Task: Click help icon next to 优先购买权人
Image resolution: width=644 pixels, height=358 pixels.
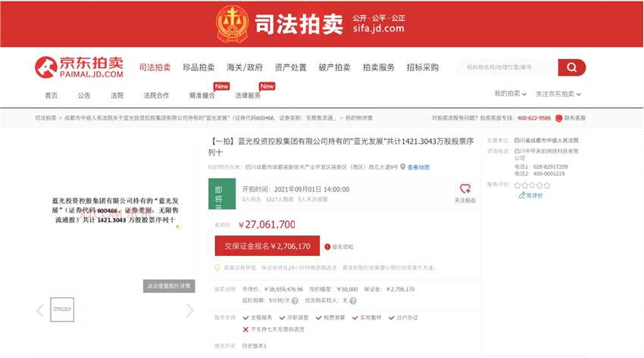Action: [353, 300]
